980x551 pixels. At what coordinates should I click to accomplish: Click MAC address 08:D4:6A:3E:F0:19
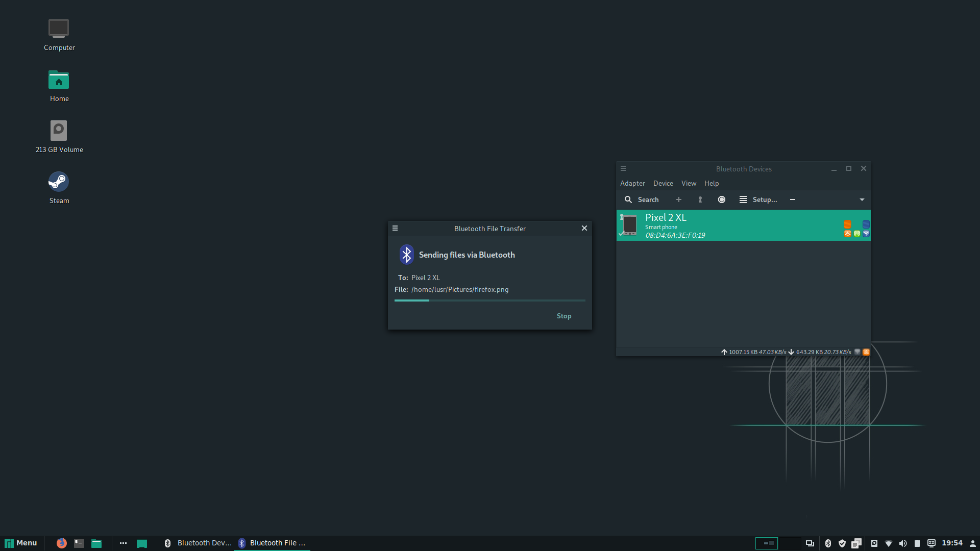(675, 235)
